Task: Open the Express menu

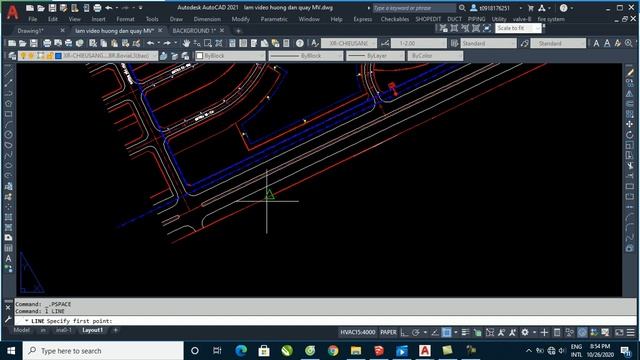Action: point(362,19)
